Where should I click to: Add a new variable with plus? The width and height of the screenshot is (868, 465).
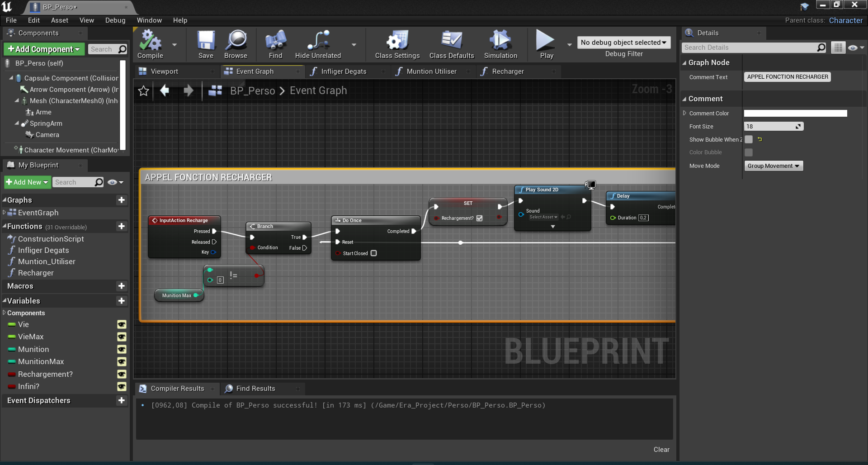point(121,301)
